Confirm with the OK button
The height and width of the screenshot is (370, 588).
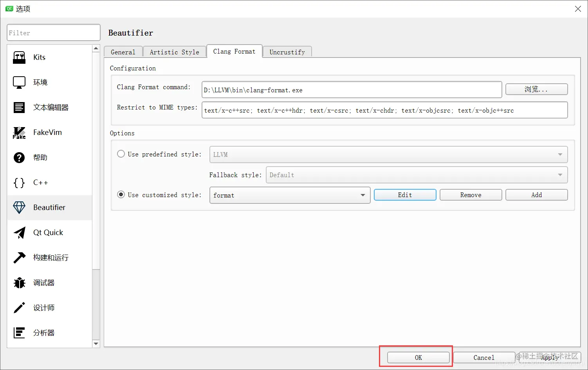(418, 357)
